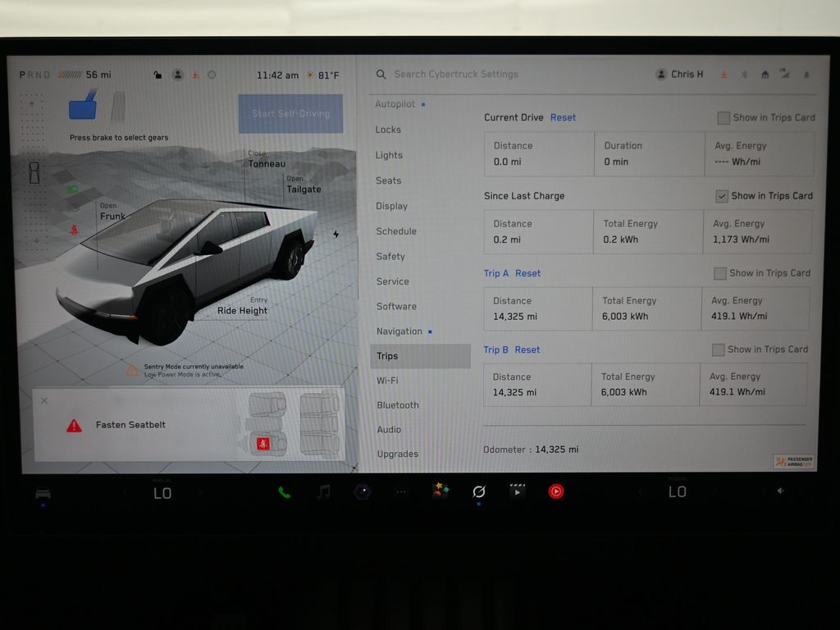Screen dimensions: 840x630
Task: Open the music note media app
Action: tap(324, 491)
